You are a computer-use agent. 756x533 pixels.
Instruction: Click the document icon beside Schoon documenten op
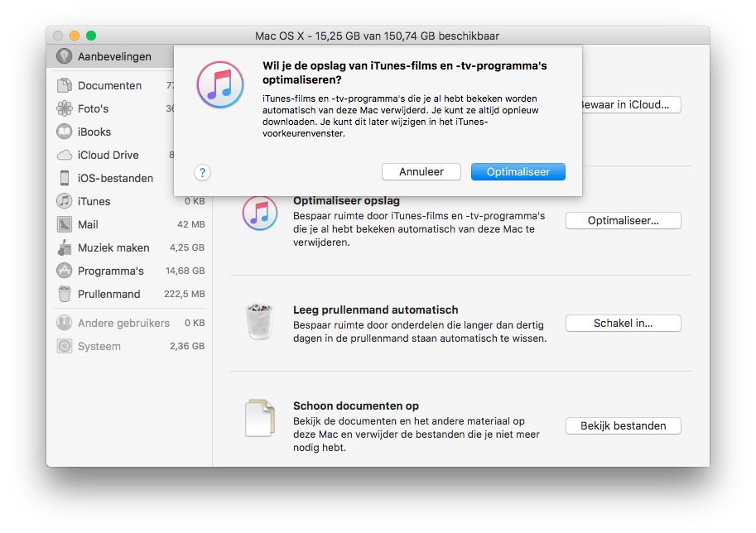[x=260, y=418]
